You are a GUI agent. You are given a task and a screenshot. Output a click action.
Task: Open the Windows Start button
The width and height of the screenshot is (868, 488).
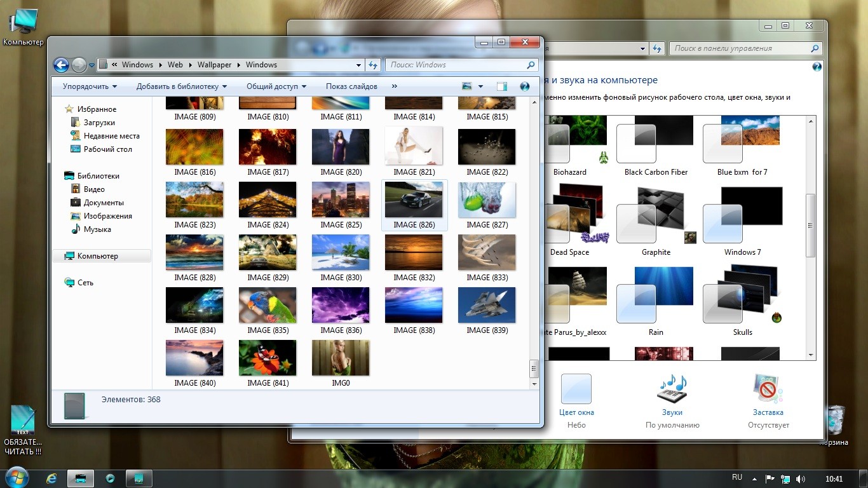point(17,478)
